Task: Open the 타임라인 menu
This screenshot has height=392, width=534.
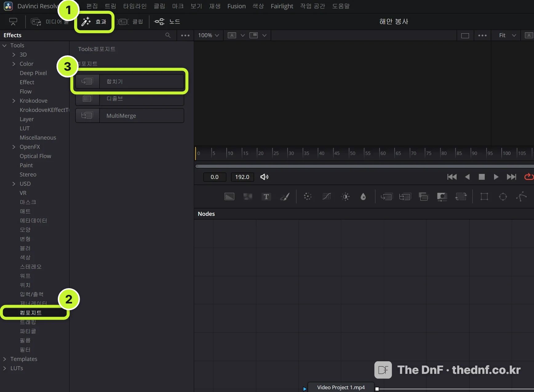Action: (x=135, y=6)
